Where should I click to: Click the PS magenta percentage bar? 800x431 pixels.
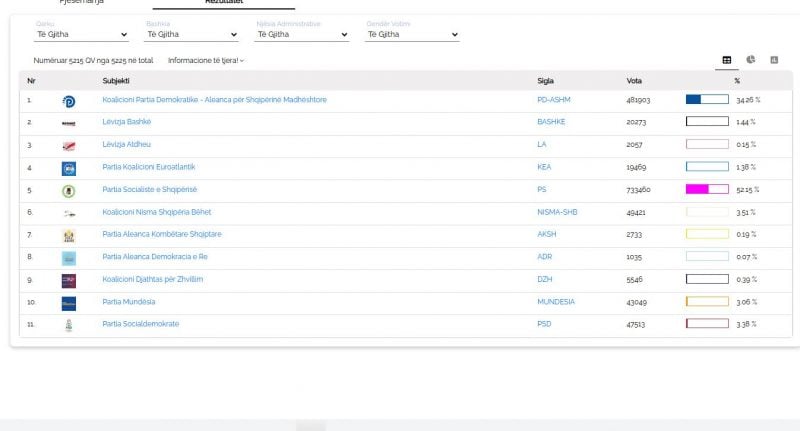point(707,189)
